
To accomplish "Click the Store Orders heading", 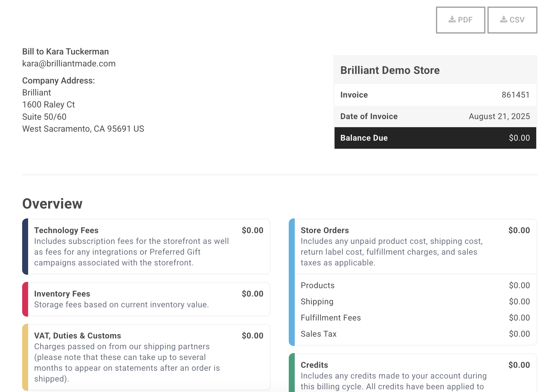I will 325,230.
